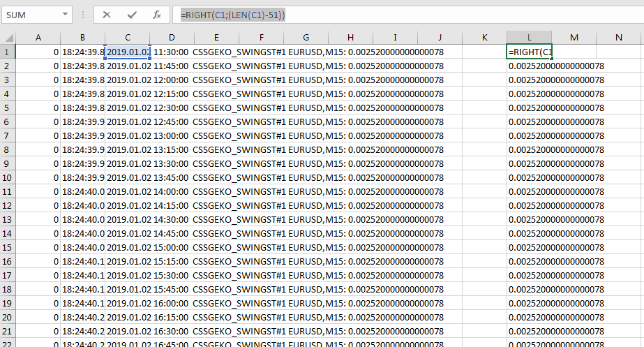The width and height of the screenshot is (644, 347).
Task: Select column H header
Action: pos(350,38)
